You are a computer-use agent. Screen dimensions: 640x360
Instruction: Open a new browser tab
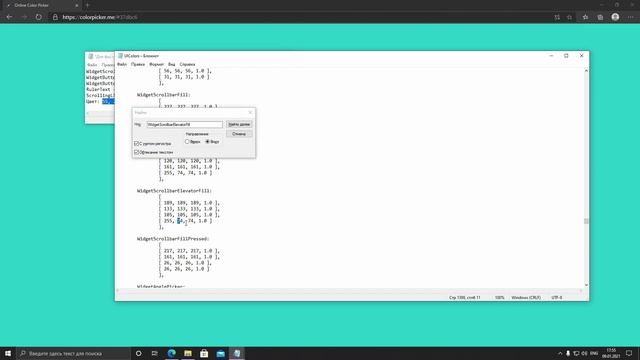tap(87, 5)
